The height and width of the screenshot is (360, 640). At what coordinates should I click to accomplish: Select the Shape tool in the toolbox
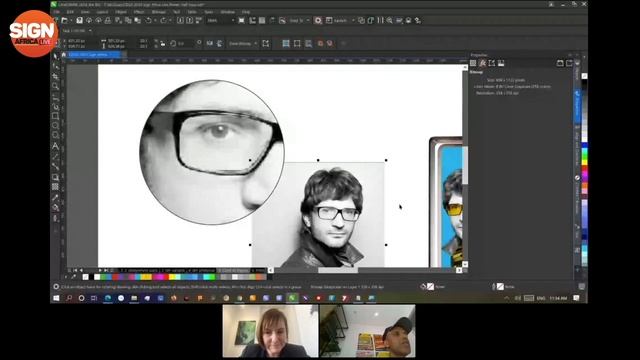[56, 66]
